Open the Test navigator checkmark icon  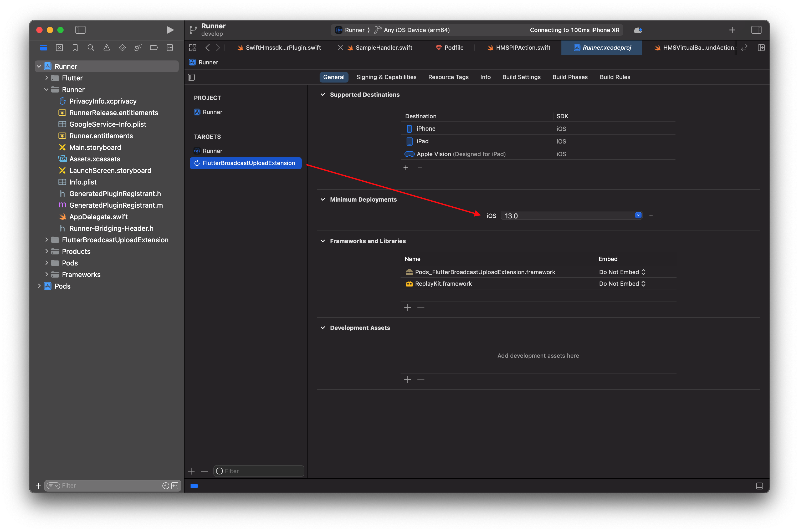click(x=122, y=48)
